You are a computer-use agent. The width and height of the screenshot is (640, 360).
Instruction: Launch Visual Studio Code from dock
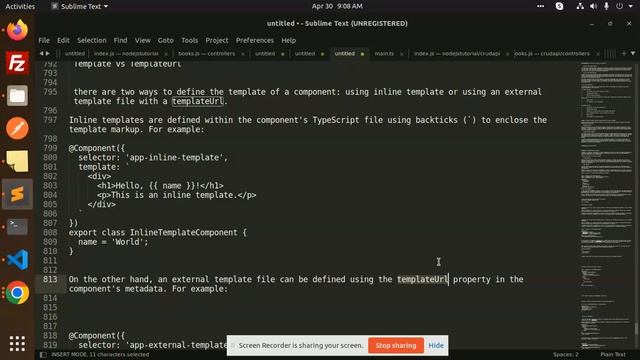[17, 260]
